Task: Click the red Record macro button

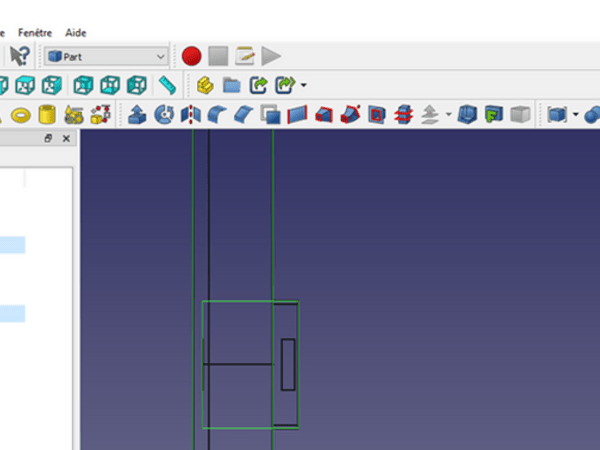Action: (x=192, y=56)
